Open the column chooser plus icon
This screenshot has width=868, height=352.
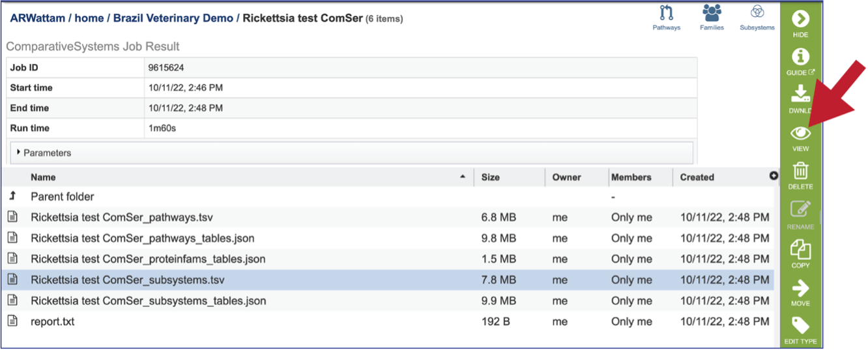(774, 176)
